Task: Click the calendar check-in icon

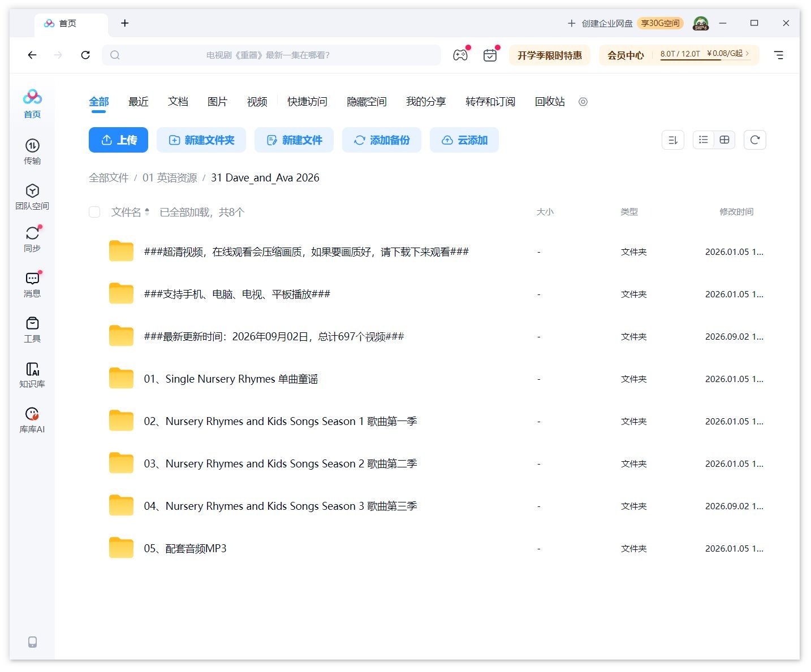Action: pyautogui.click(x=490, y=55)
